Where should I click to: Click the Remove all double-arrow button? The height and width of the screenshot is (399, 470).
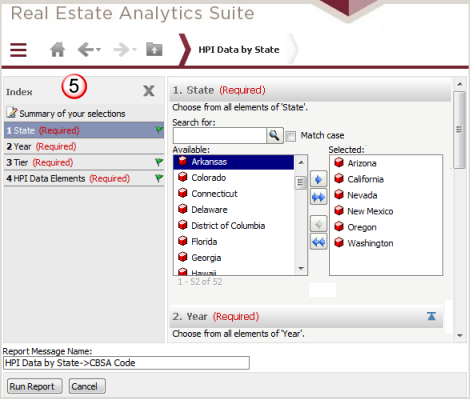click(x=318, y=242)
